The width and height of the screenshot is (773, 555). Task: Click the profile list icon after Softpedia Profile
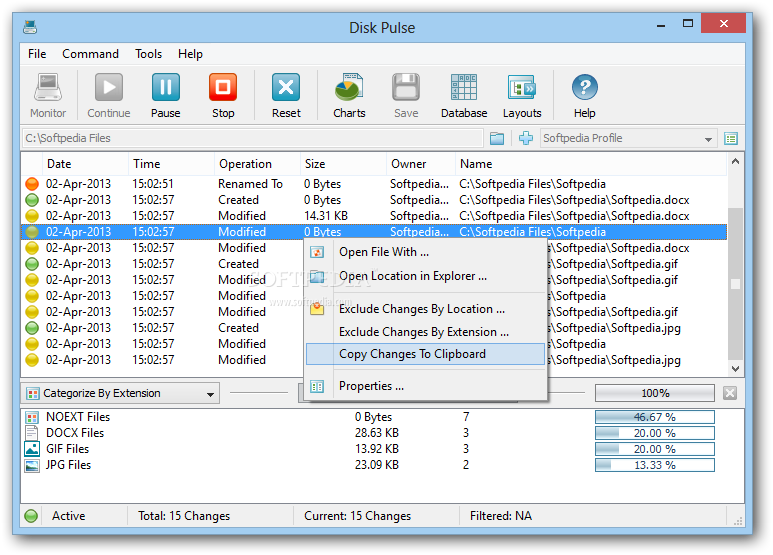[x=731, y=139]
